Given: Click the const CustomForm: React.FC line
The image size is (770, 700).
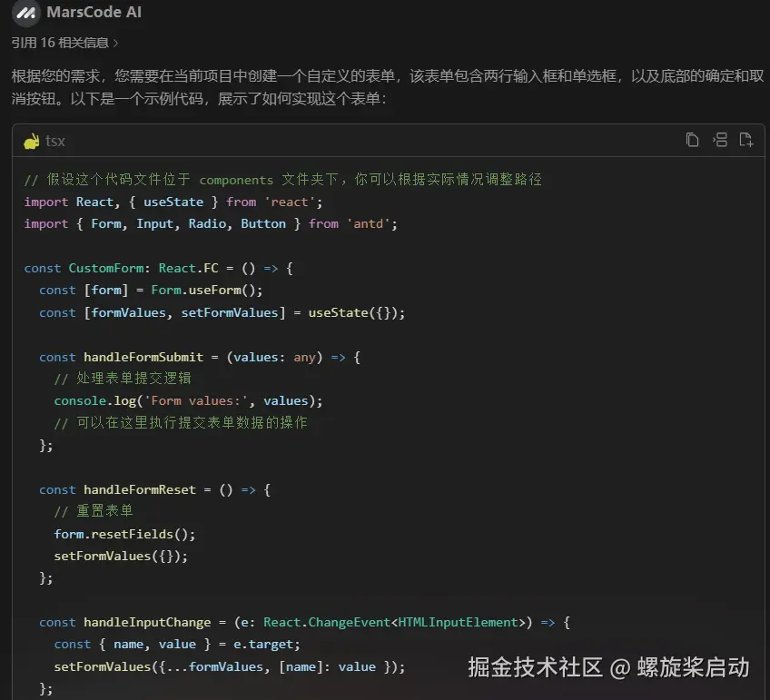Looking at the screenshot, I should pos(159,268).
